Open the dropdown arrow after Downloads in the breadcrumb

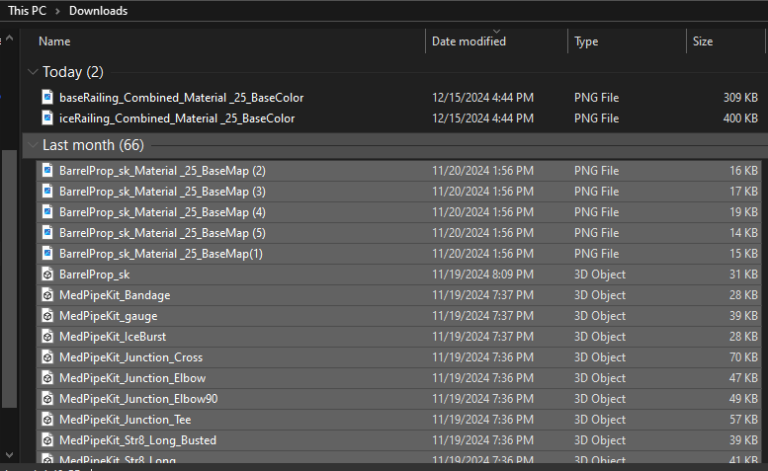point(139,11)
